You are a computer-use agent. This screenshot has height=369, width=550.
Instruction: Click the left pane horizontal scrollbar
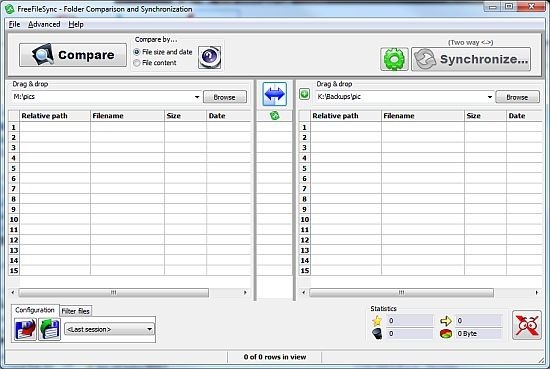coord(114,293)
